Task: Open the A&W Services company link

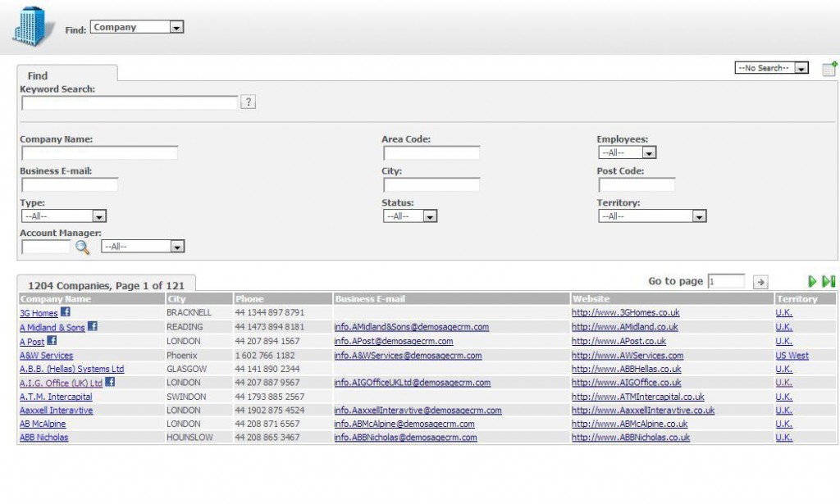Action: (x=46, y=356)
